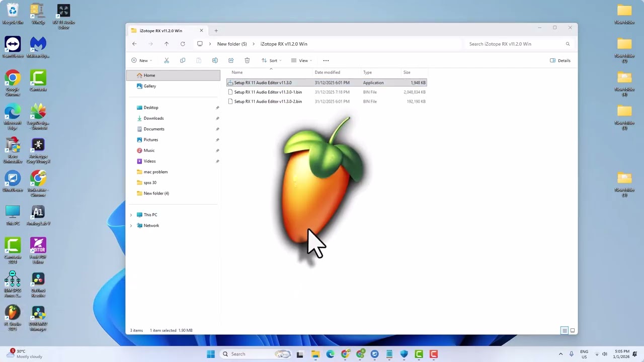Select Gallery in navigation pane

pos(173,86)
